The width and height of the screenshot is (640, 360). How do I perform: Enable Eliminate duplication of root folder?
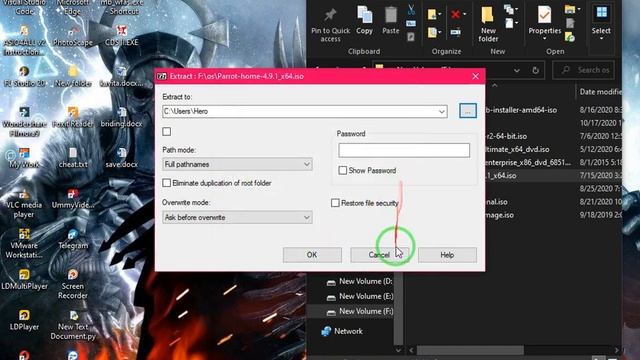[x=167, y=183]
